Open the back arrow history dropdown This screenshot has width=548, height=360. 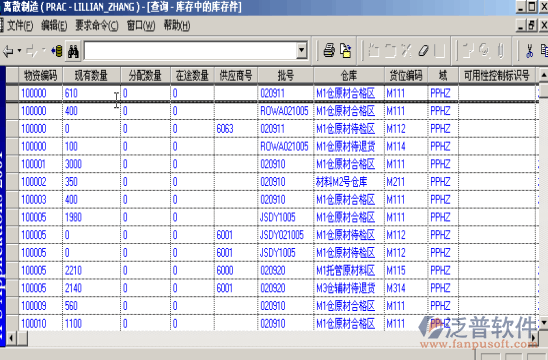coord(19,51)
